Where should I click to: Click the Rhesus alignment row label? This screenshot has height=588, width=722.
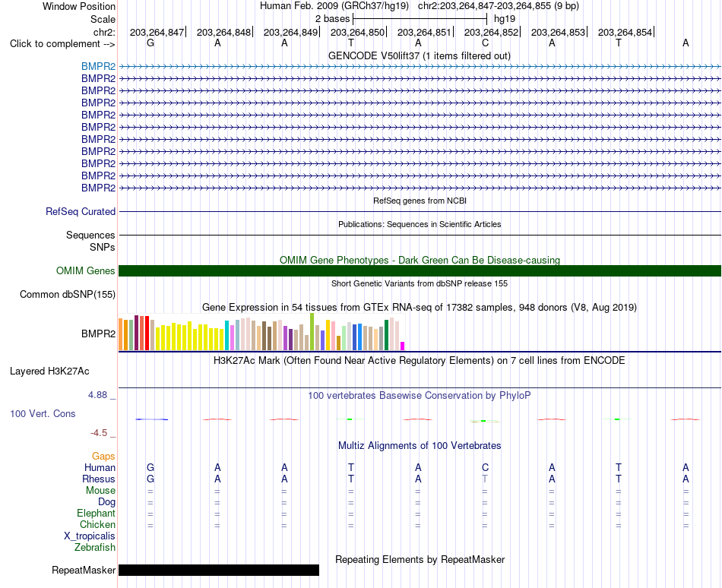point(99,479)
